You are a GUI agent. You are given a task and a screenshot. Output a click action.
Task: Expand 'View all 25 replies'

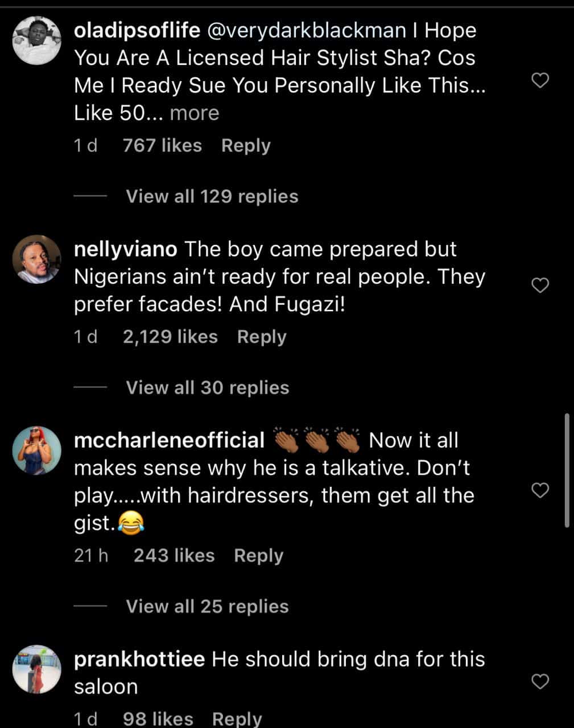click(x=207, y=606)
